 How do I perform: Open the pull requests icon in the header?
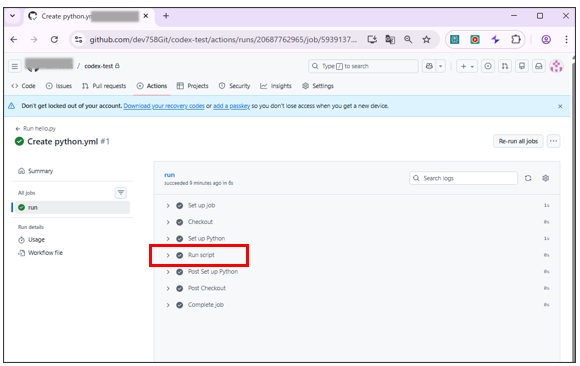(505, 66)
